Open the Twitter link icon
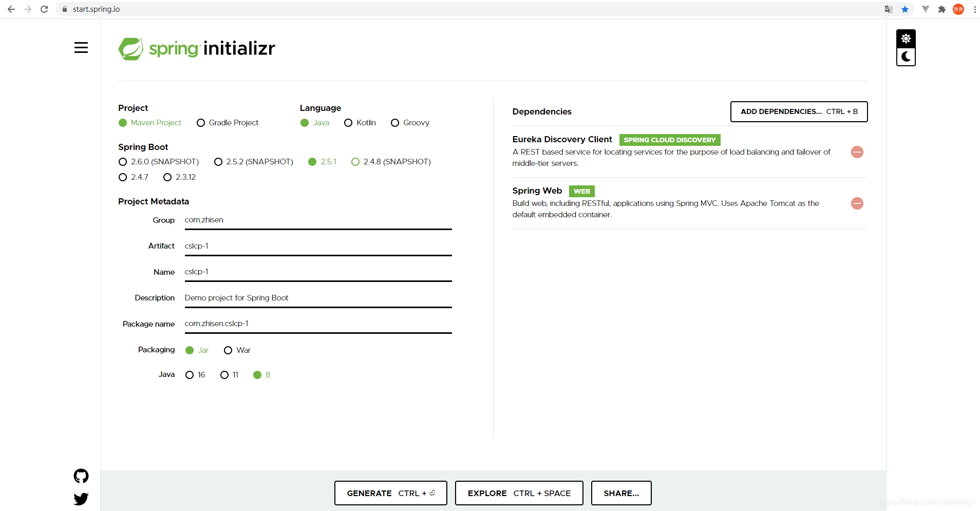This screenshot has width=980, height=511. click(x=81, y=499)
